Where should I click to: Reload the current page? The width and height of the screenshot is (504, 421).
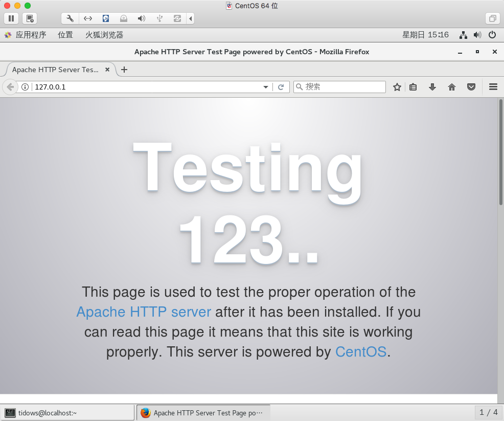tap(281, 87)
